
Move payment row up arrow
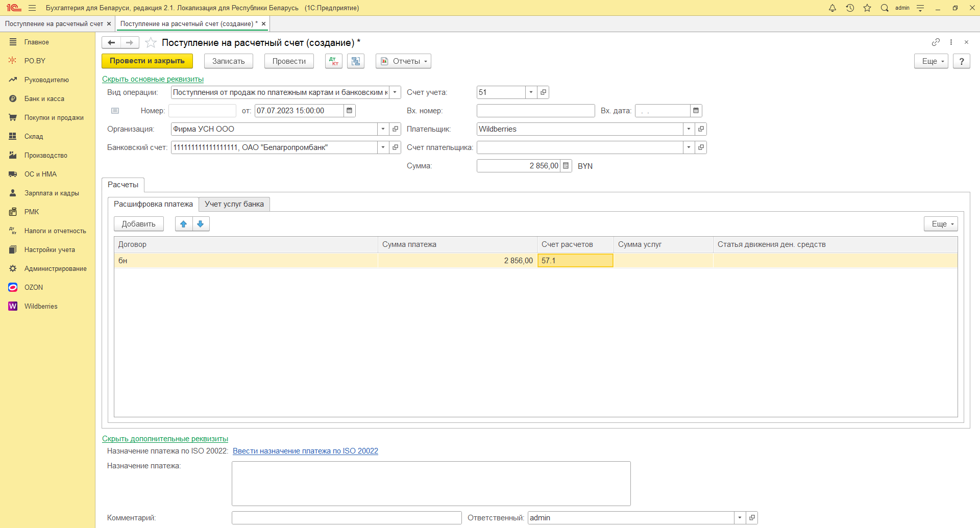(184, 224)
